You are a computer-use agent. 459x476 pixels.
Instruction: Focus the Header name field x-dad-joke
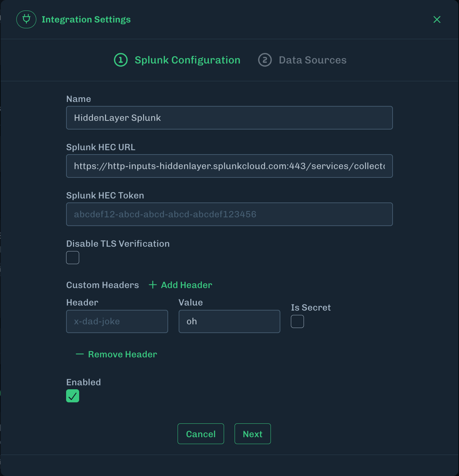pos(117,321)
